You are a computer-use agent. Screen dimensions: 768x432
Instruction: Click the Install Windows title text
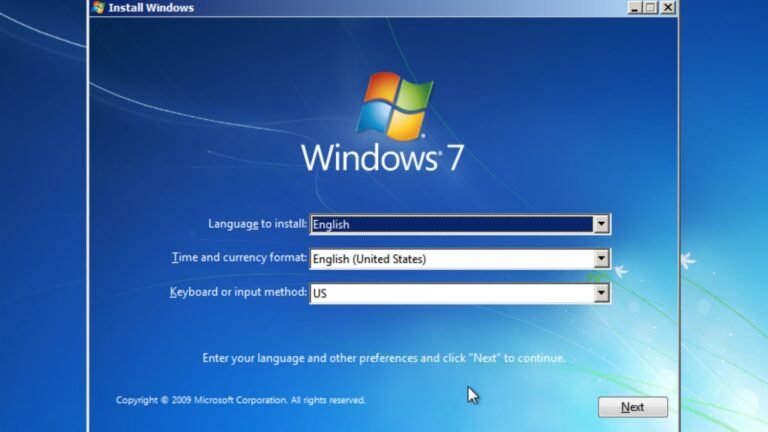[151, 8]
